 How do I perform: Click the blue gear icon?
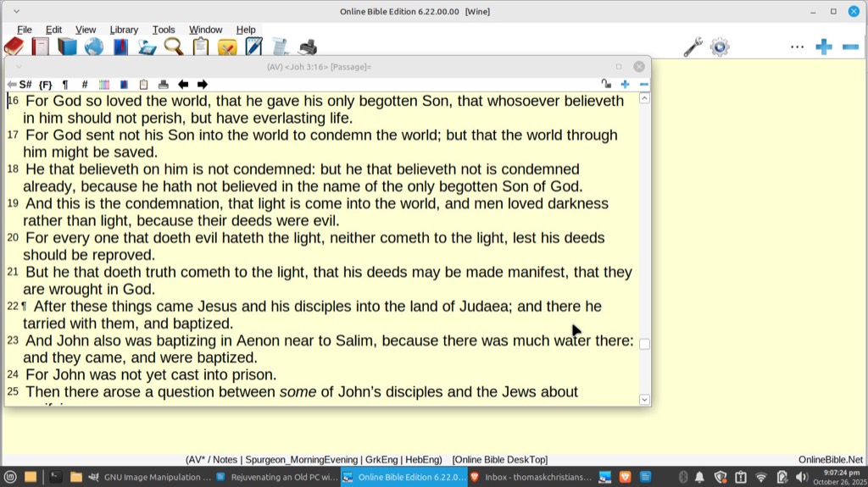point(720,47)
